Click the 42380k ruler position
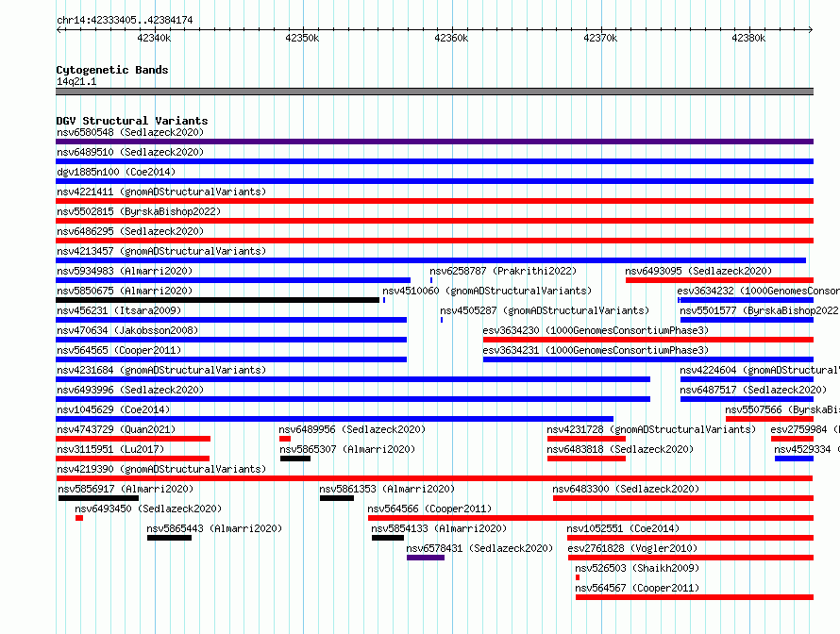This screenshot has width=840, height=634. tap(748, 38)
